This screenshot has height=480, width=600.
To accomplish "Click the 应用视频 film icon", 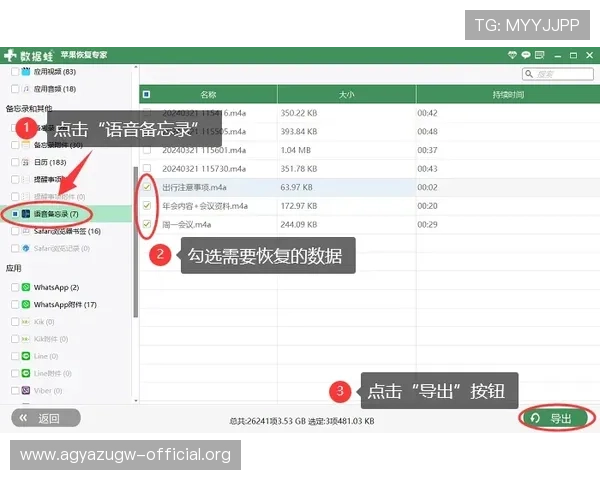I will (x=26, y=72).
